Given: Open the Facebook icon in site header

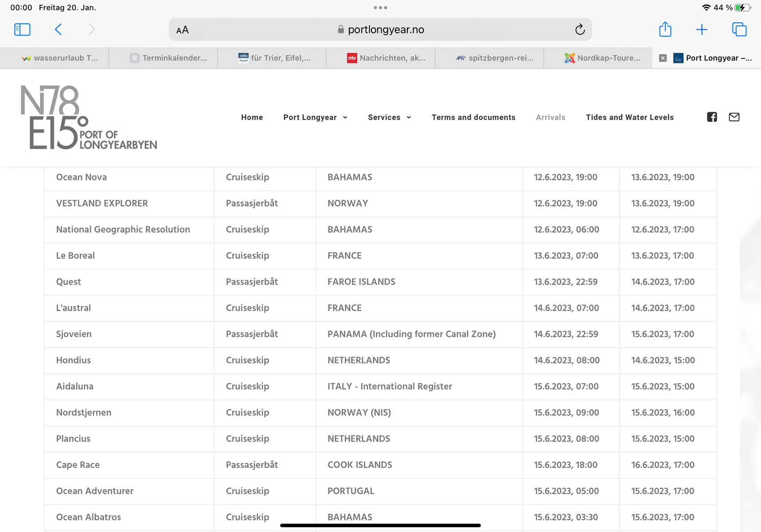Looking at the screenshot, I should click(712, 117).
